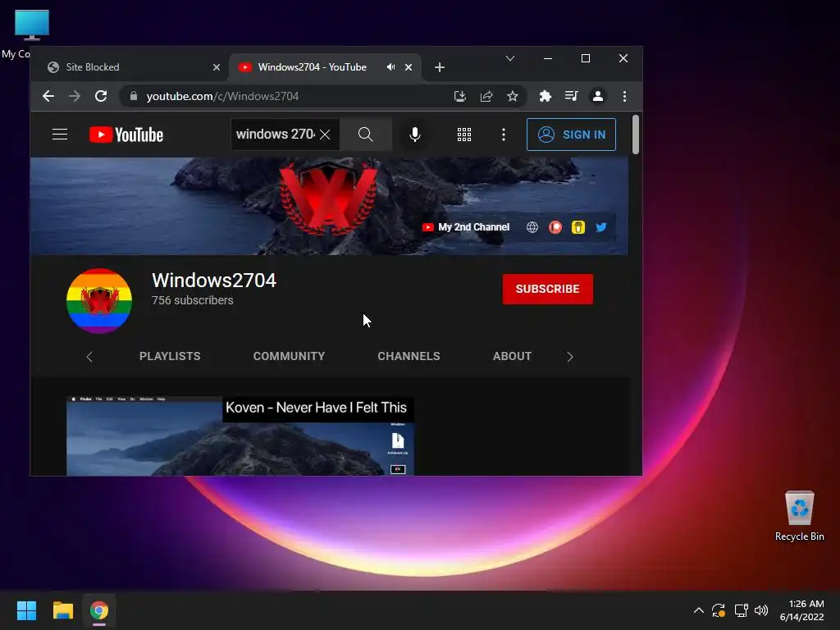The image size is (840, 630).
Task: Open File Explorer from taskbar
Action: click(x=62, y=610)
